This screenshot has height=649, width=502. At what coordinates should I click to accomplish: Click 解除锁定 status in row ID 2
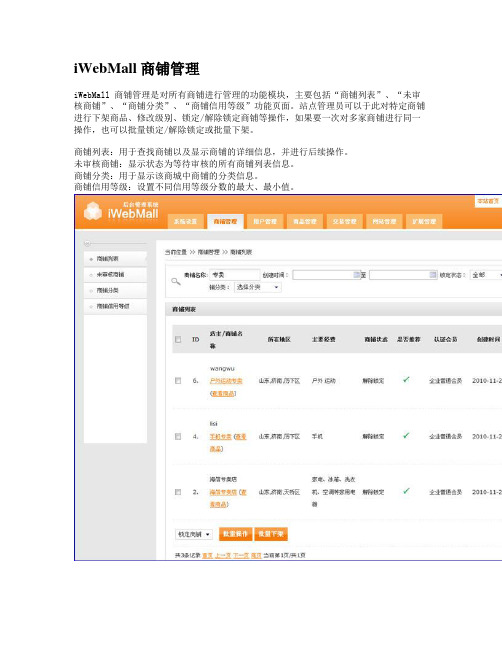[x=373, y=492]
